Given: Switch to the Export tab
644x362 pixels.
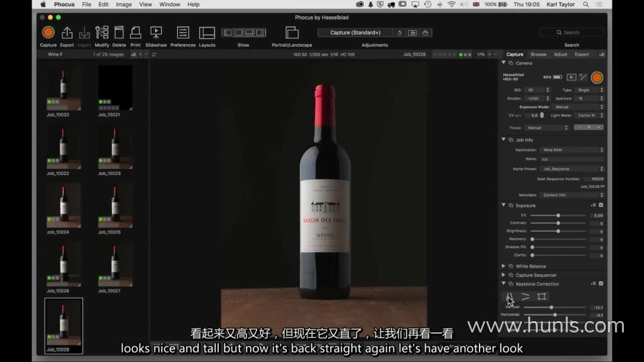Looking at the screenshot, I should [x=582, y=54].
